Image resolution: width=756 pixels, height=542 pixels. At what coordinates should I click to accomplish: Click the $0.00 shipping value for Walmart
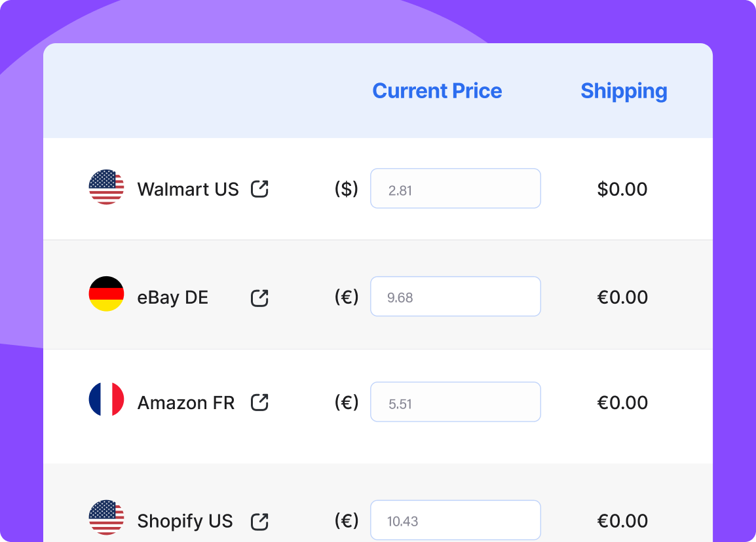click(x=622, y=189)
